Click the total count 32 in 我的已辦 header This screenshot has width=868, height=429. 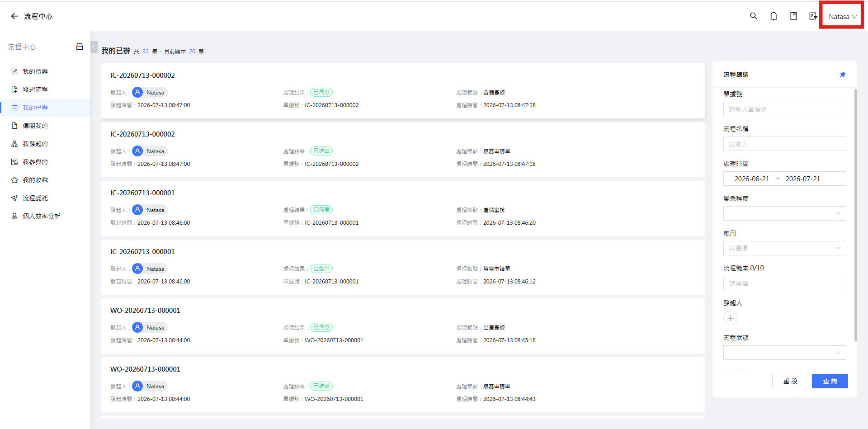point(146,52)
